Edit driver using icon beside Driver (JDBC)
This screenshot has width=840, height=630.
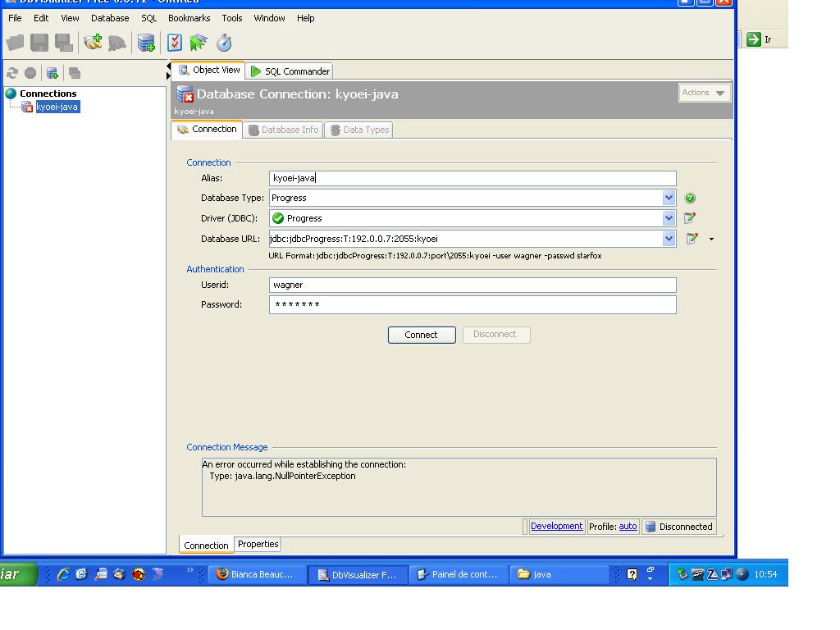[x=690, y=218]
